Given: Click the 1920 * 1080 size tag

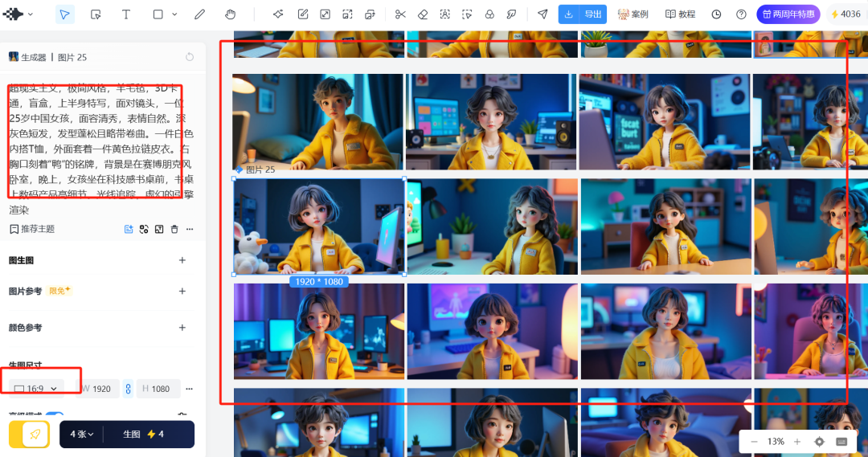Looking at the screenshot, I should pyautogui.click(x=319, y=282).
